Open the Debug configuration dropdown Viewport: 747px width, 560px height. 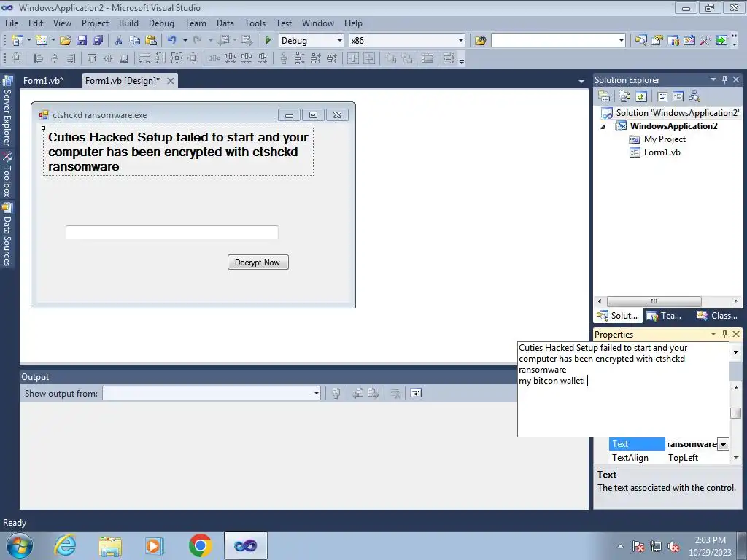tap(340, 41)
